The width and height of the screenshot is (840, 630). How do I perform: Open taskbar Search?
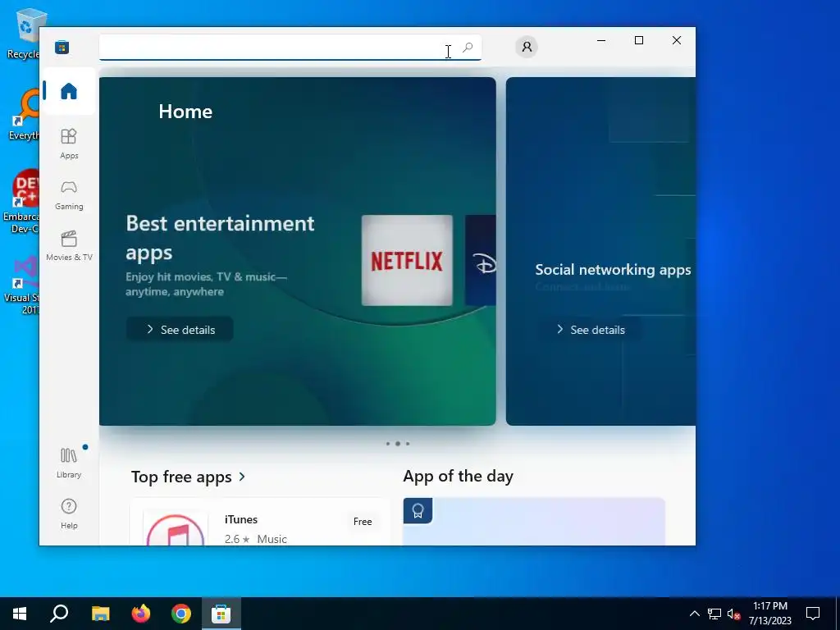(x=59, y=614)
